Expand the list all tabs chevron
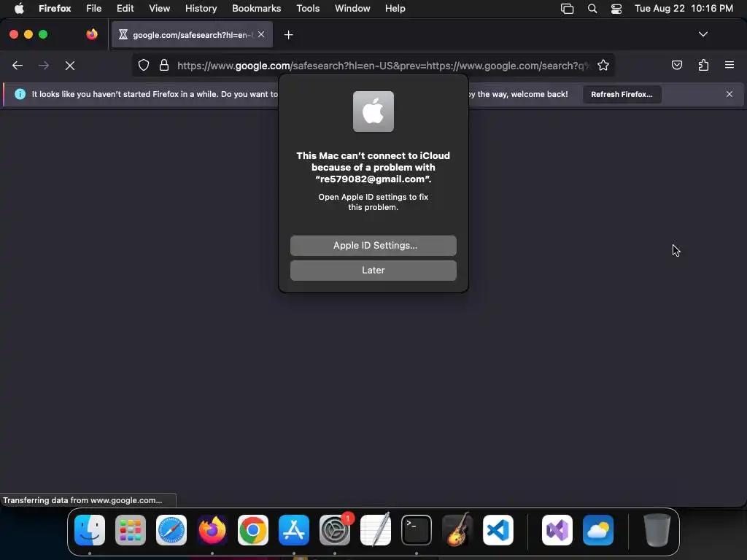Image resolution: width=747 pixels, height=560 pixels. (x=703, y=34)
